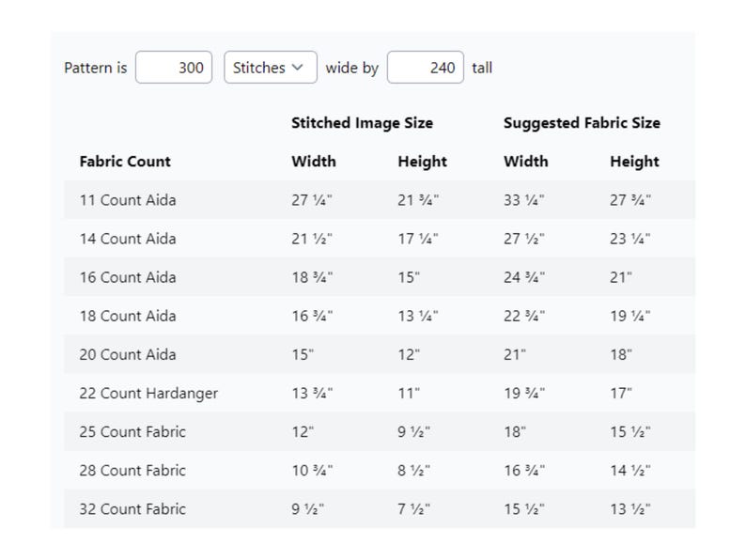Image resolution: width=746 pixels, height=560 pixels.
Task: Click the pattern width field showing 300
Action: pyautogui.click(x=174, y=68)
